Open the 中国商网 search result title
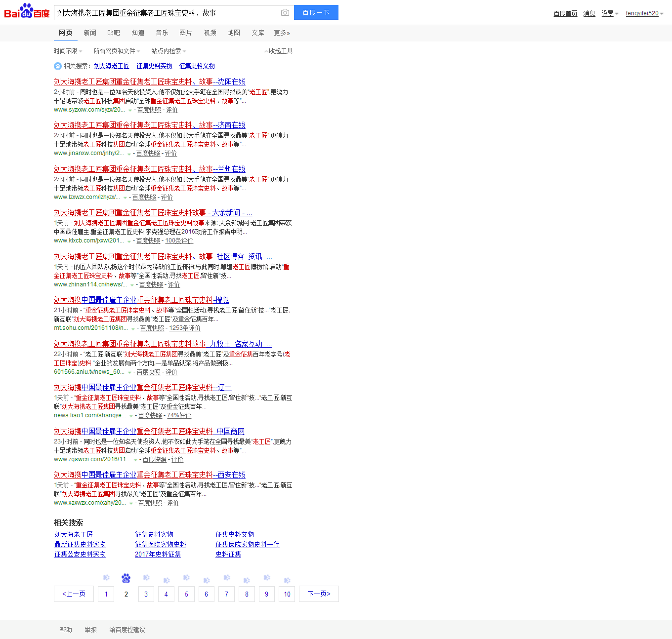The image size is (672, 639). (x=149, y=432)
